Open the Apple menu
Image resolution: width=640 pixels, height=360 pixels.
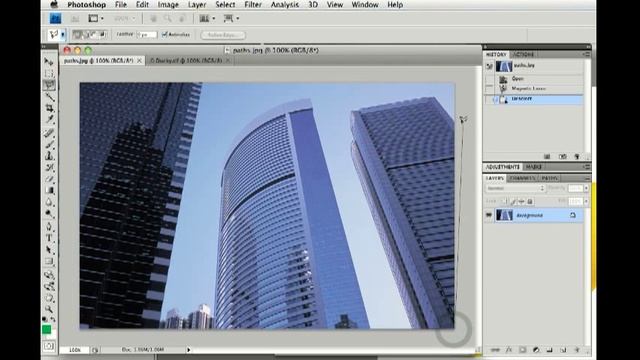pos(53,4)
